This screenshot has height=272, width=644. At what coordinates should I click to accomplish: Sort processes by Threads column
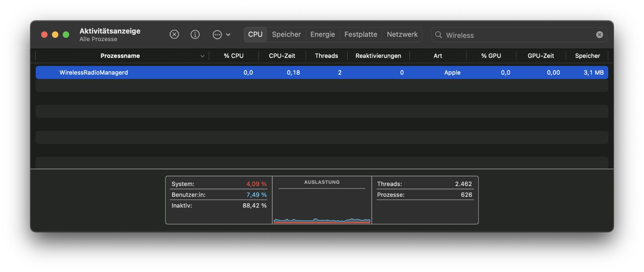pos(326,56)
